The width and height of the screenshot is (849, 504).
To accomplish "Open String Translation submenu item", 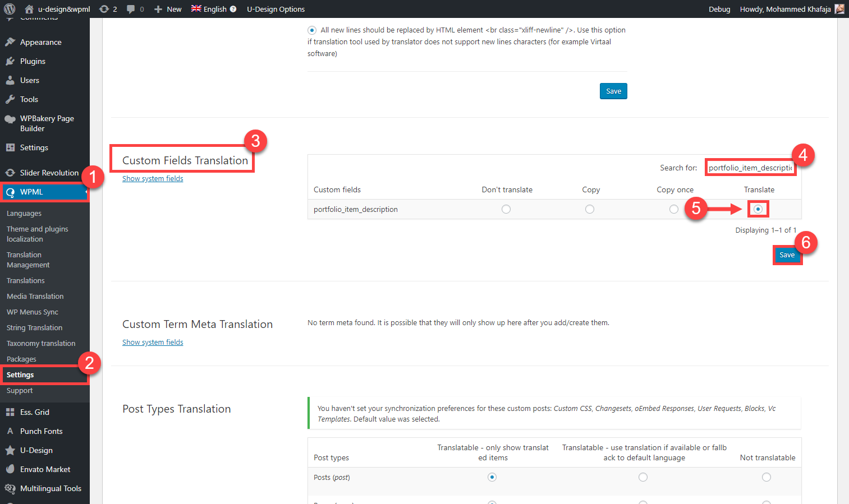I will click(x=34, y=327).
